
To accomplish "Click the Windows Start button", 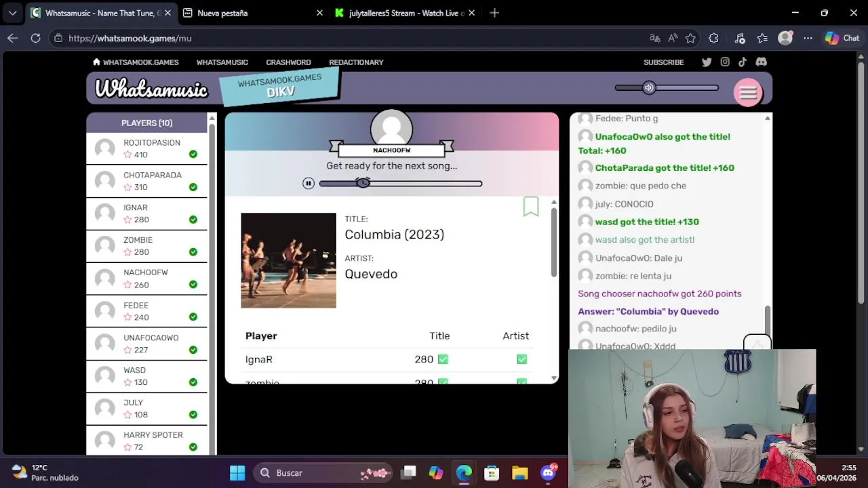I will click(237, 472).
